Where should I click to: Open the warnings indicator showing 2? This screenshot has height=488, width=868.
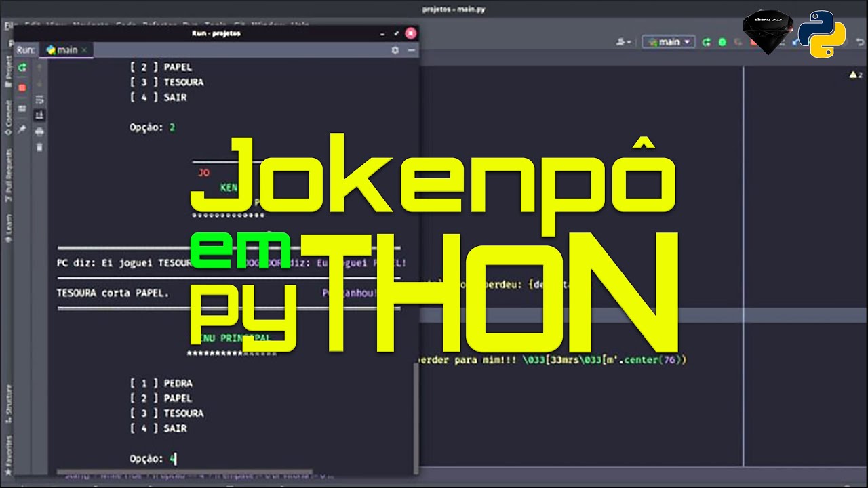854,75
